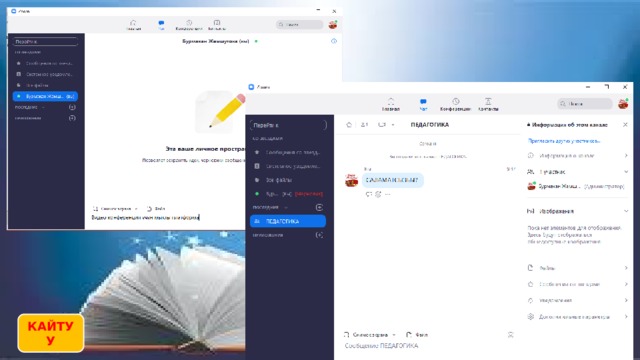Expand the notifications row in right panel
Image resolution: width=640 pixels, height=360 pixels.
tap(578, 300)
